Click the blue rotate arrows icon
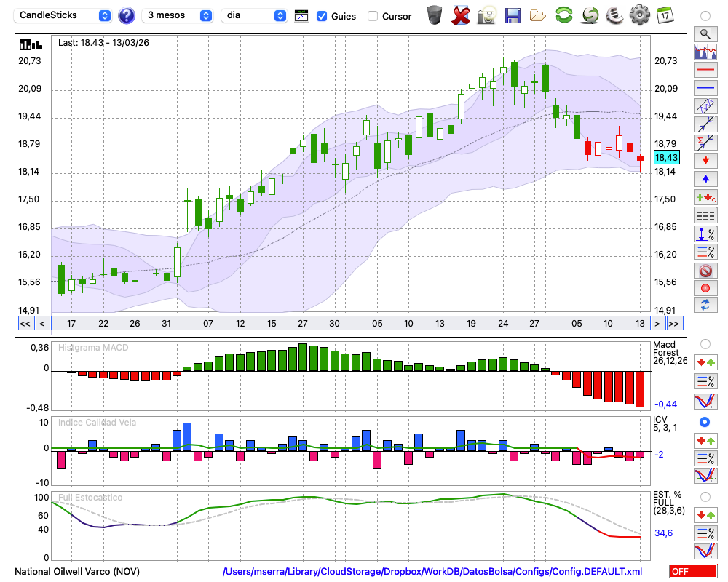 [x=705, y=306]
